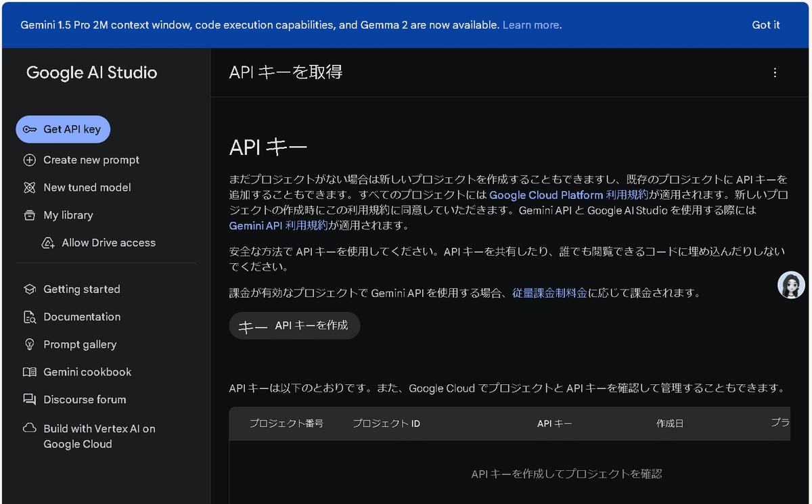Image resolution: width=812 pixels, height=504 pixels.
Task: Open New tuned model
Action: pos(87,187)
